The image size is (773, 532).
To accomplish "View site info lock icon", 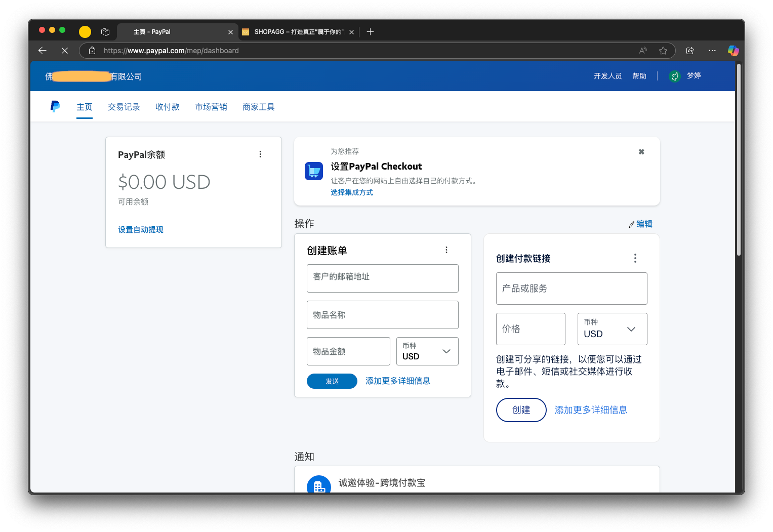I will [x=92, y=51].
